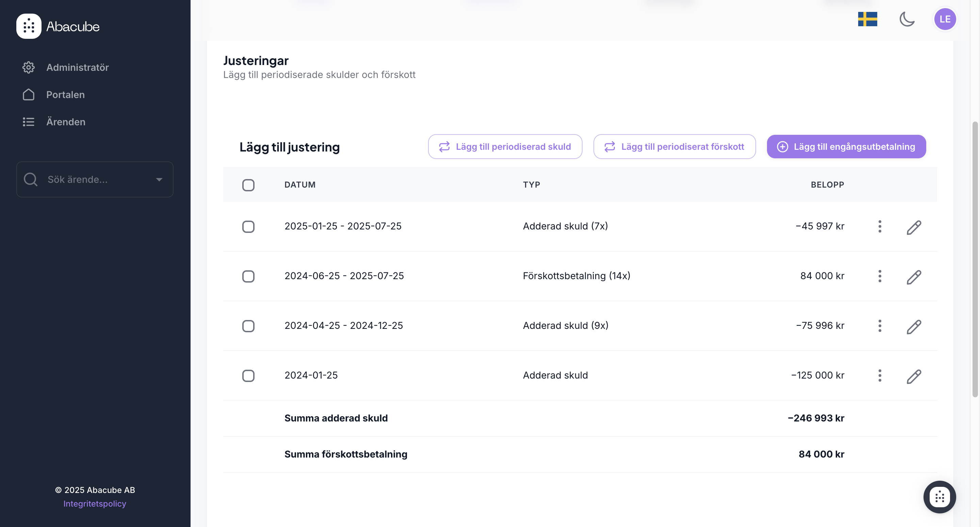Select the 2024-04-25 - 2024-12-25 row checkbox
Image resolution: width=980 pixels, height=527 pixels.
tap(248, 326)
